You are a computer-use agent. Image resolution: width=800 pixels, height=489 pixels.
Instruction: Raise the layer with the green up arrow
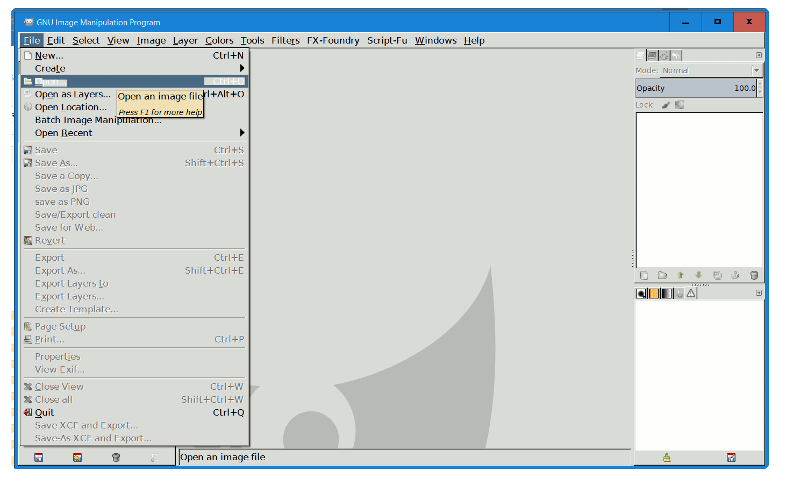(681, 275)
